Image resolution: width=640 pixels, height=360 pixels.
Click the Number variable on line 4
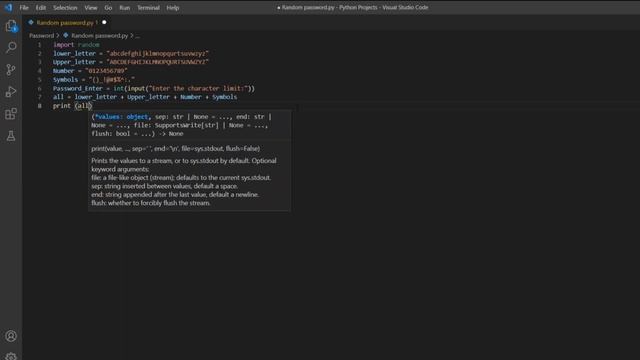[63, 71]
